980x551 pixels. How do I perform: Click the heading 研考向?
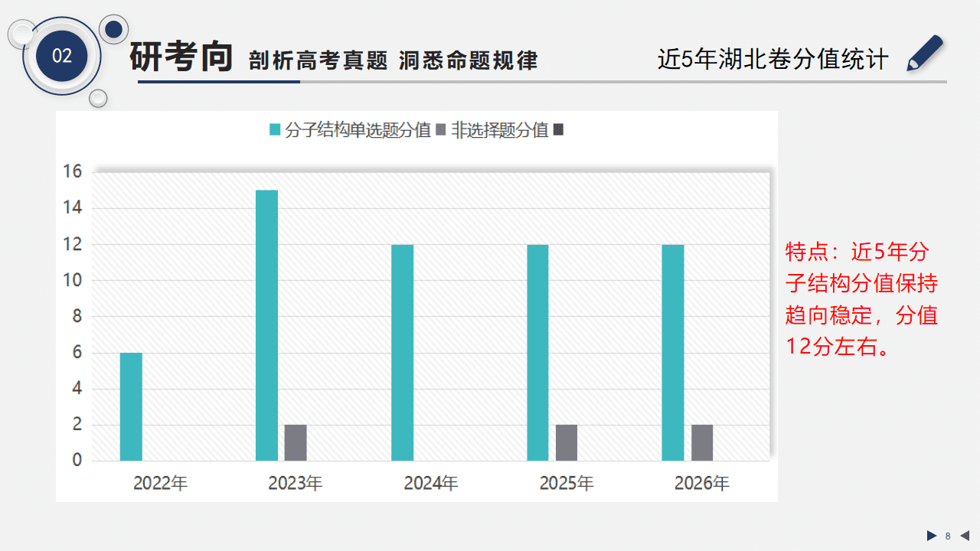[x=181, y=57]
